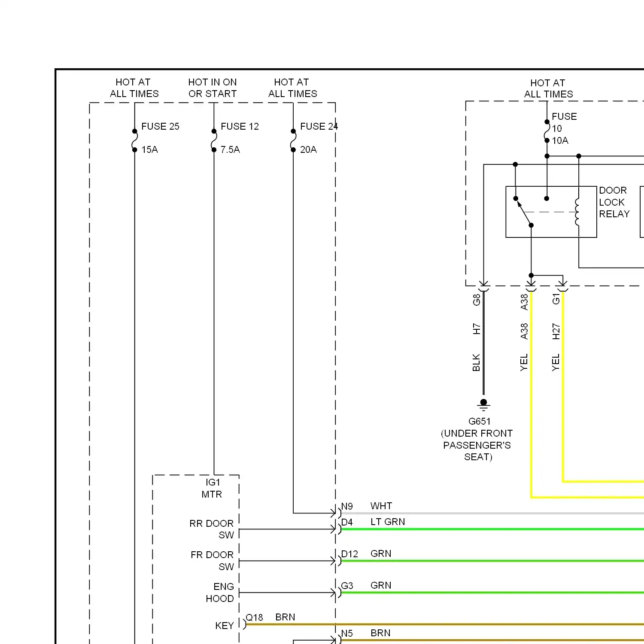Select the WHT wire label
This screenshot has width=644, height=644.
coord(381,506)
